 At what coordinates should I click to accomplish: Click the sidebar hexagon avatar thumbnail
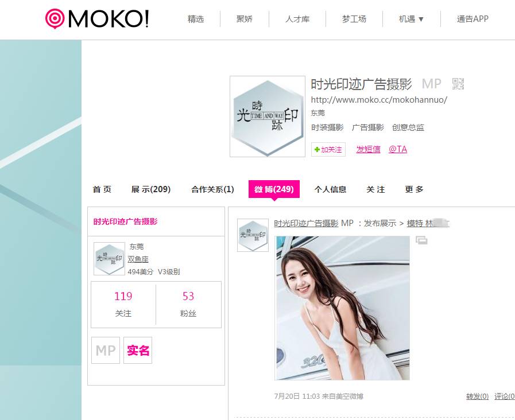[109, 259]
